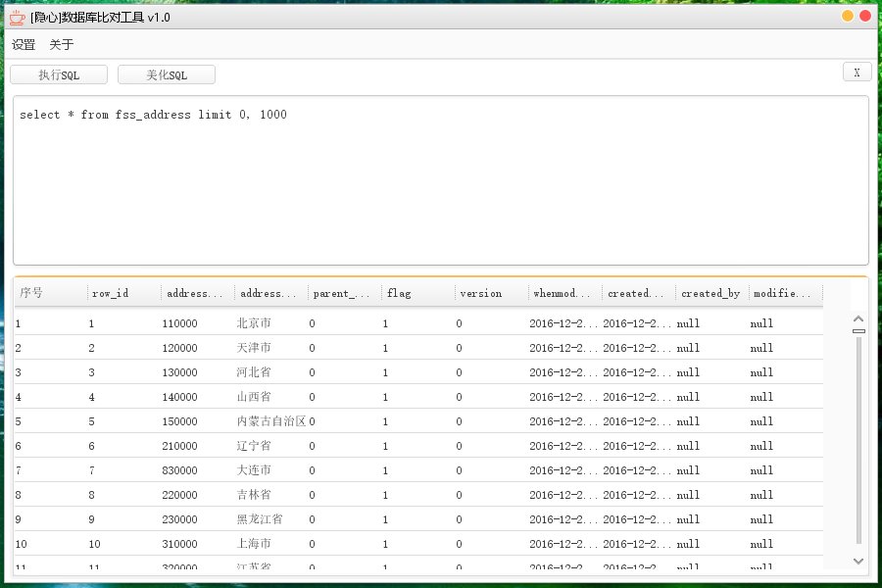
Task: Click the address code 120000
Action: [x=180, y=348]
